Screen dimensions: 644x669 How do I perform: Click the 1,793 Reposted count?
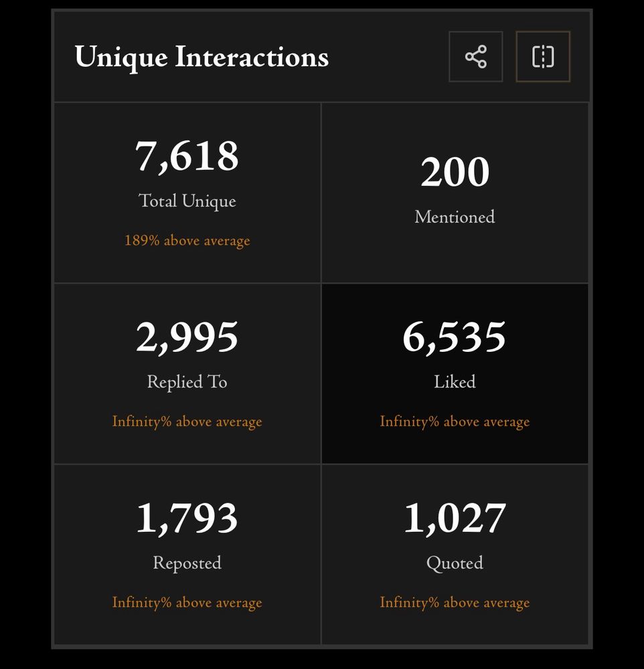pyautogui.click(x=187, y=516)
